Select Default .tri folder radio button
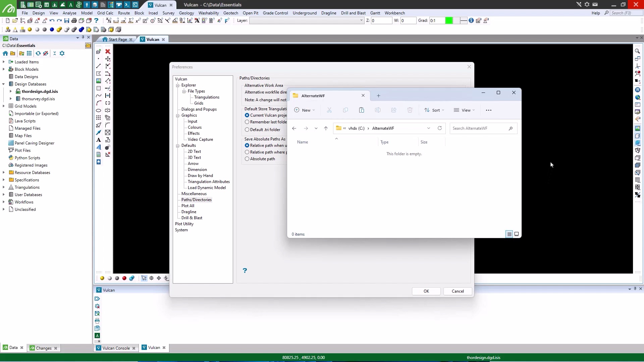Screen dimensions: 644x362 point(247,130)
